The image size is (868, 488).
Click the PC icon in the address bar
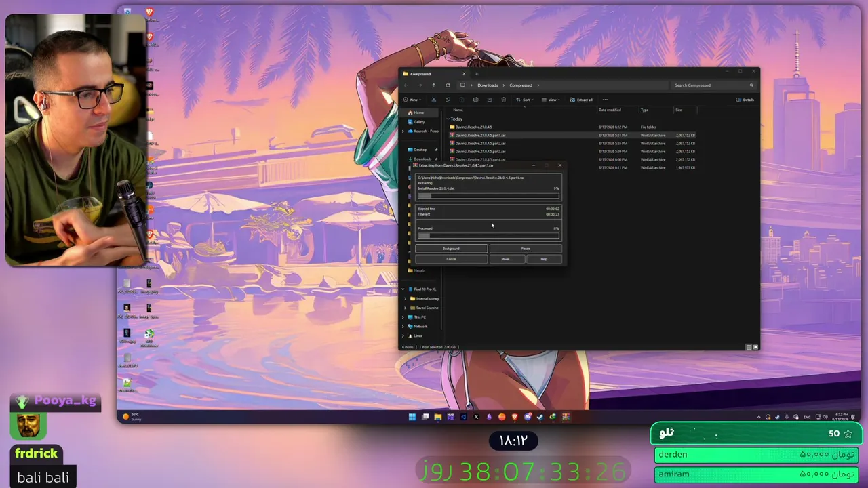click(x=462, y=85)
